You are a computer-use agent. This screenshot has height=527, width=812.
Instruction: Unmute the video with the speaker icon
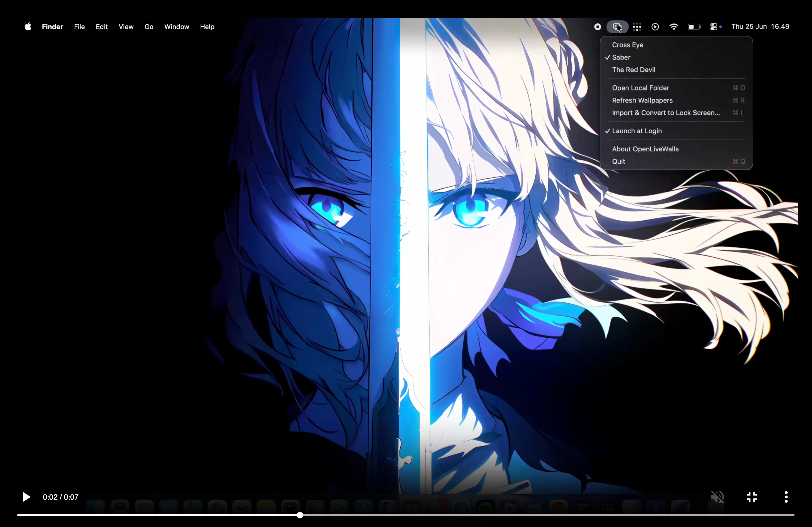pos(717,497)
